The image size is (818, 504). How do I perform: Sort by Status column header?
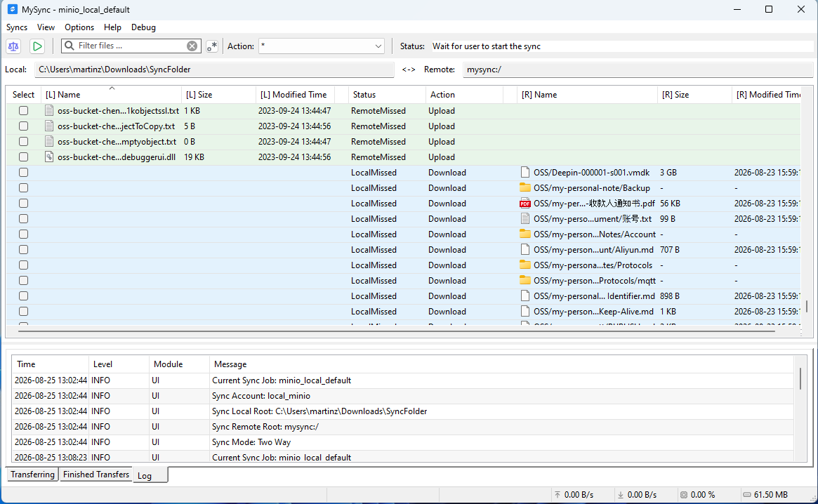(x=386, y=95)
